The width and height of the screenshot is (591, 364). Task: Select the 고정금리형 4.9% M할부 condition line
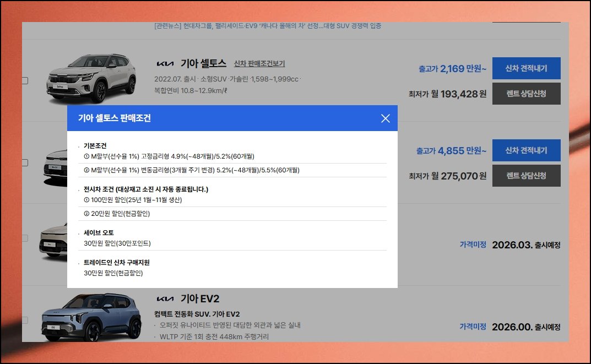tap(169, 156)
